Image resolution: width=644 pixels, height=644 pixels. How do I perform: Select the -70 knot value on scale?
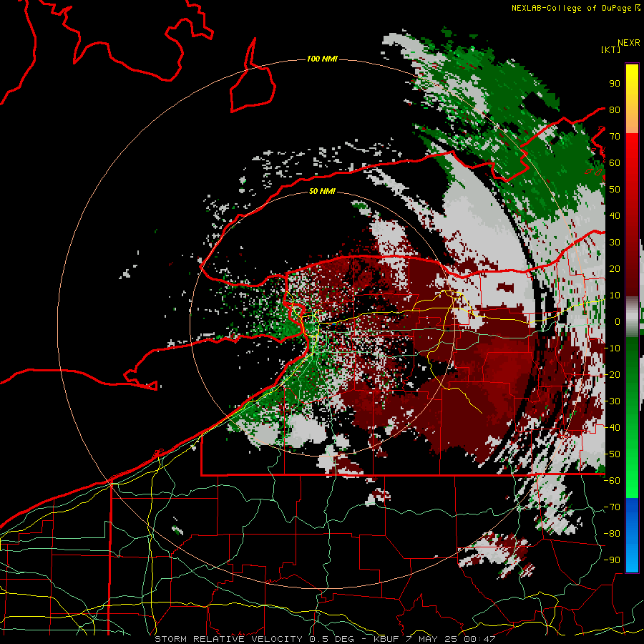pyautogui.click(x=612, y=507)
